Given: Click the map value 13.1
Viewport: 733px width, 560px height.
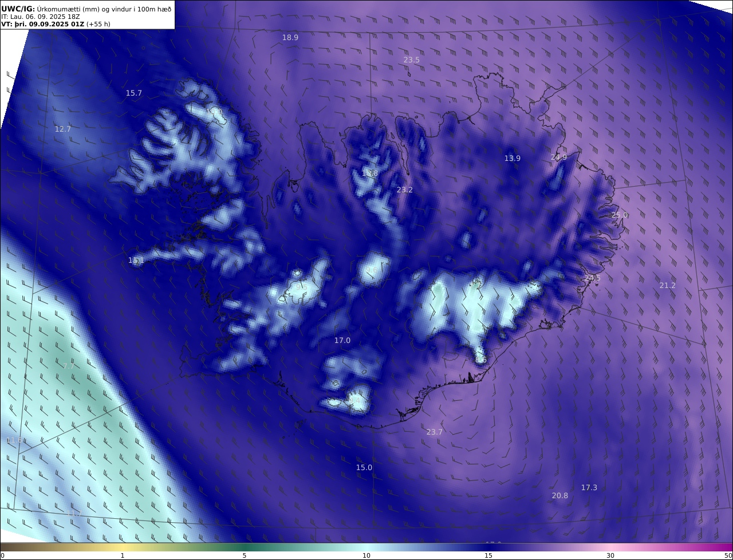Looking at the screenshot, I should pyautogui.click(x=136, y=260).
